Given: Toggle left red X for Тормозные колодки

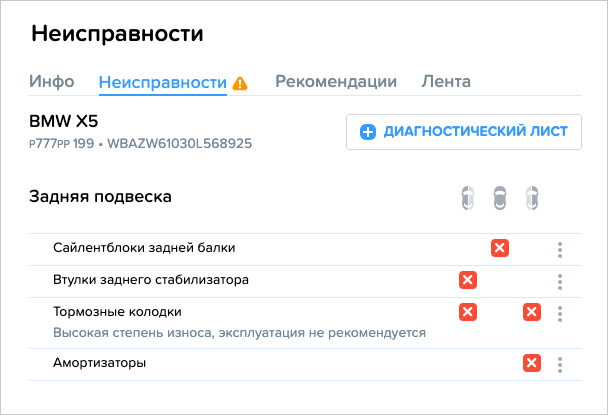Looking at the screenshot, I should click(468, 312).
